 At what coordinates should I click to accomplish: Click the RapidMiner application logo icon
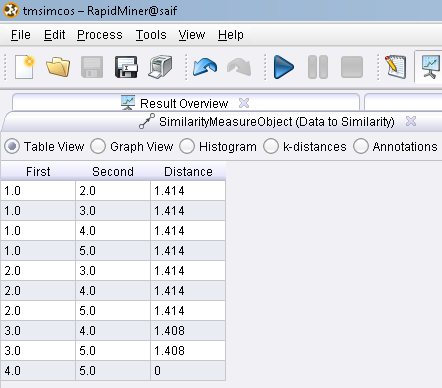click(11, 10)
